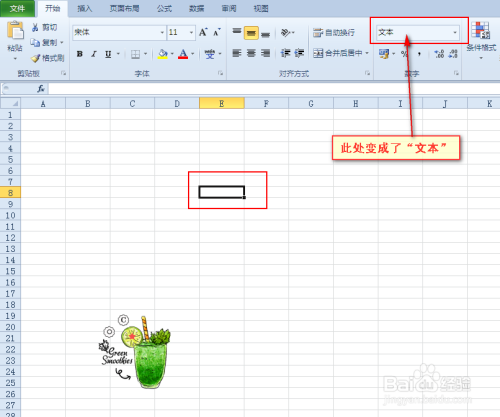Viewport: 500px width, 417px height.
Task: Expand Copy options arrow
Action: point(62,43)
